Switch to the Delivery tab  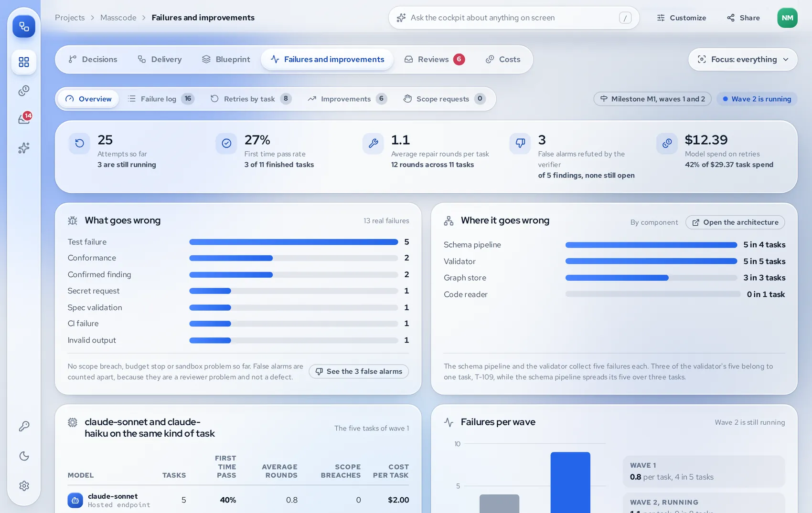pyautogui.click(x=160, y=60)
